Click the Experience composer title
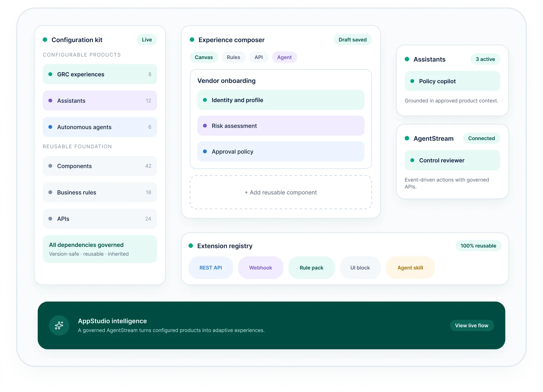The height and width of the screenshot is (392, 543). coord(232,40)
